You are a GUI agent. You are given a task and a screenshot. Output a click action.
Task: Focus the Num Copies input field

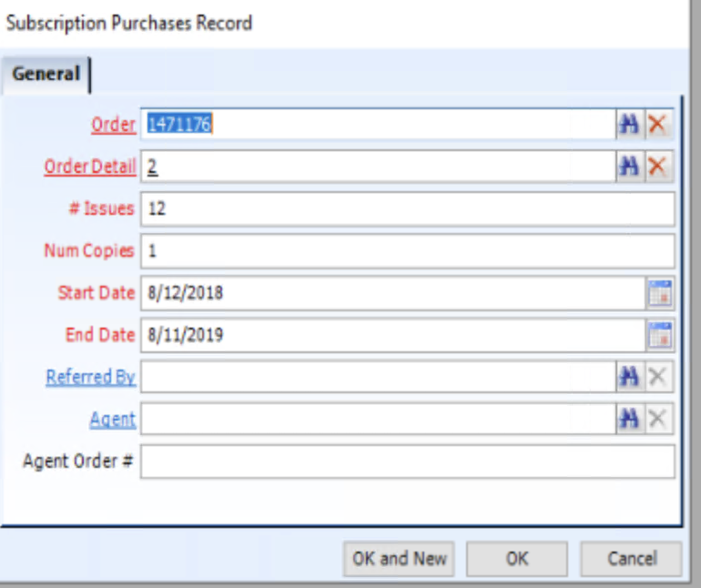coord(408,251)
